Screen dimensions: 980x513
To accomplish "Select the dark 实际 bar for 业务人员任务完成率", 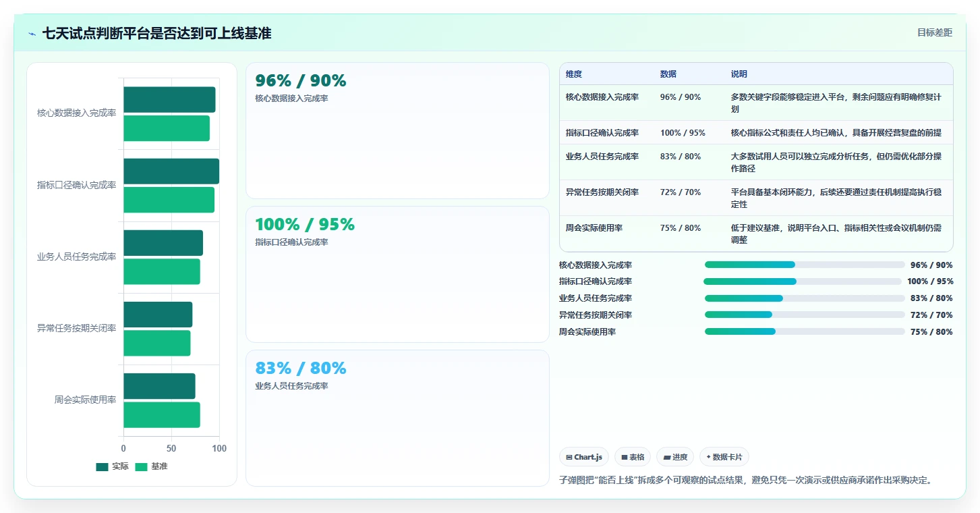I will 163,243.
